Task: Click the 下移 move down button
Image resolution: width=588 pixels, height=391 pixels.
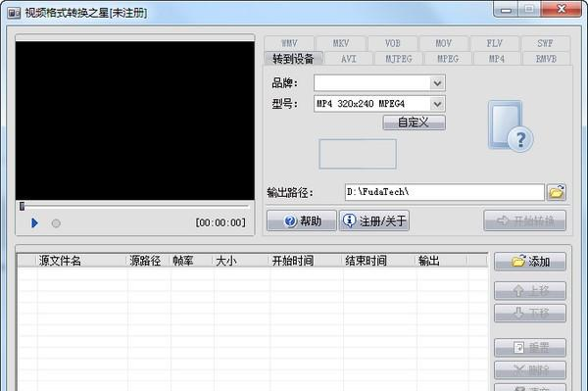Action: [530, 313]
